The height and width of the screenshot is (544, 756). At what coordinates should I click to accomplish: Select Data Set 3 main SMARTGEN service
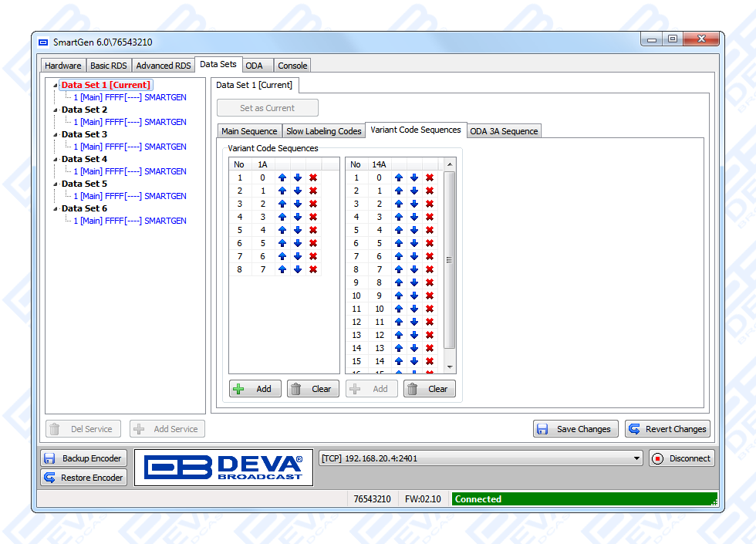pos(130,147)
